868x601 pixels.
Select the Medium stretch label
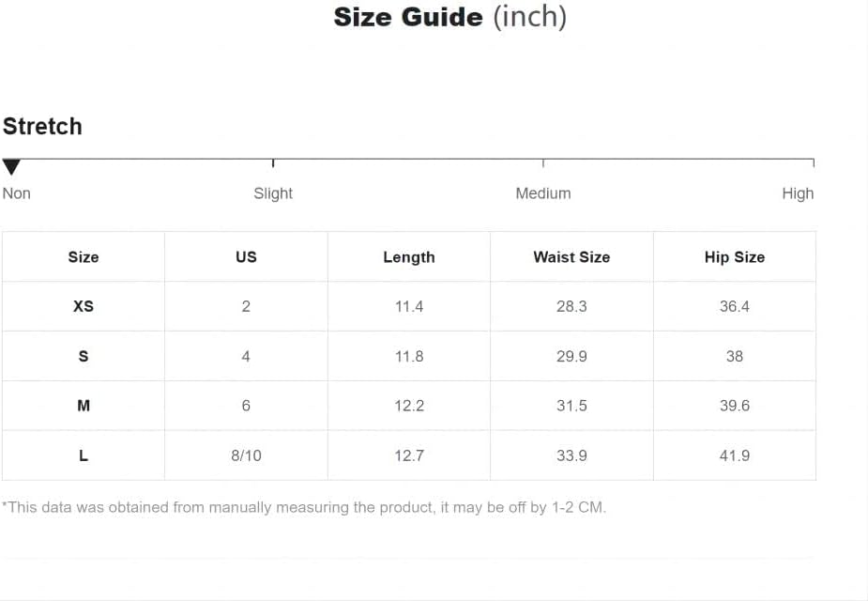[x=543, y=193]
